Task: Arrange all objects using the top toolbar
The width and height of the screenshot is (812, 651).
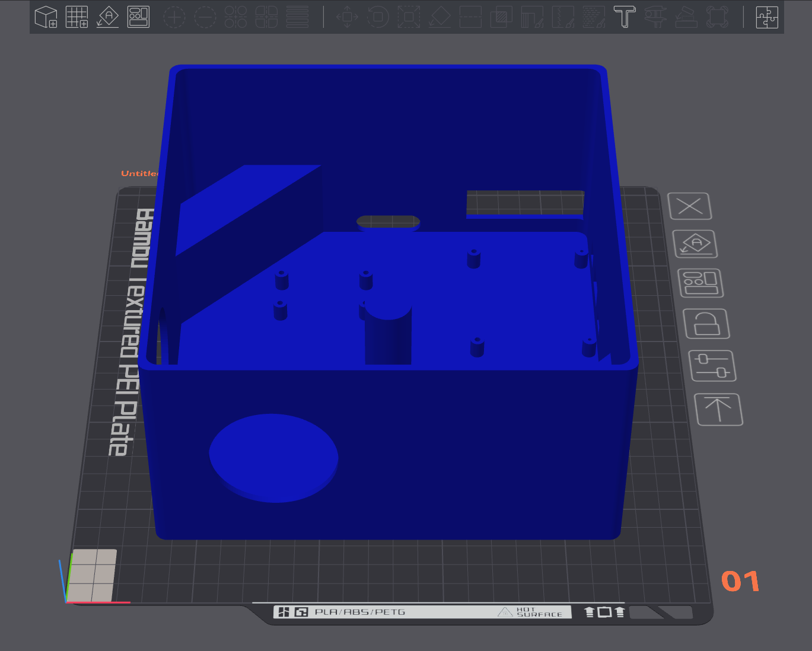Action: point(138,17)
